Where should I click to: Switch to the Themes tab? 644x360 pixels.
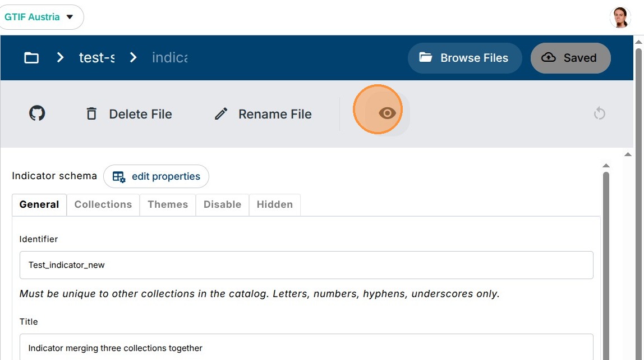(168, 204)
